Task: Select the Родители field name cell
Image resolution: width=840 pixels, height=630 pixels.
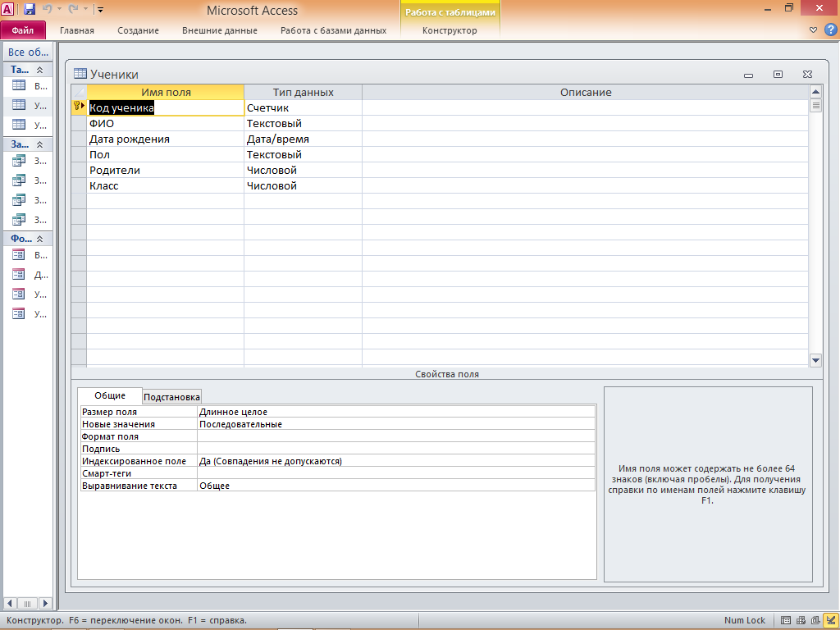Action: pyautogui.click(x=166, y=170)
